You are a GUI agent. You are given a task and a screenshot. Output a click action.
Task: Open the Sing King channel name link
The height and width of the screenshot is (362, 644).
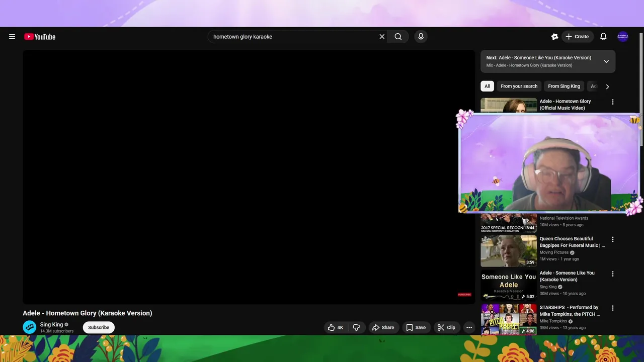point(51,325)
